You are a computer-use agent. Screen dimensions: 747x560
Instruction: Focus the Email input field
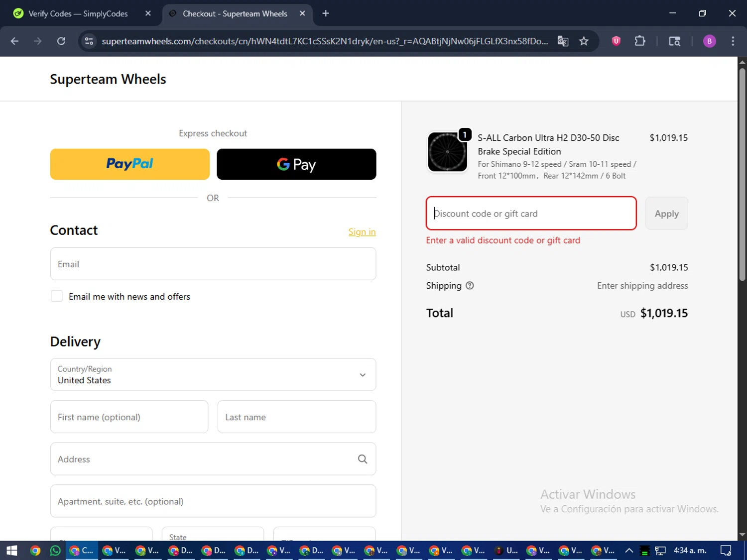coord(213,264)
